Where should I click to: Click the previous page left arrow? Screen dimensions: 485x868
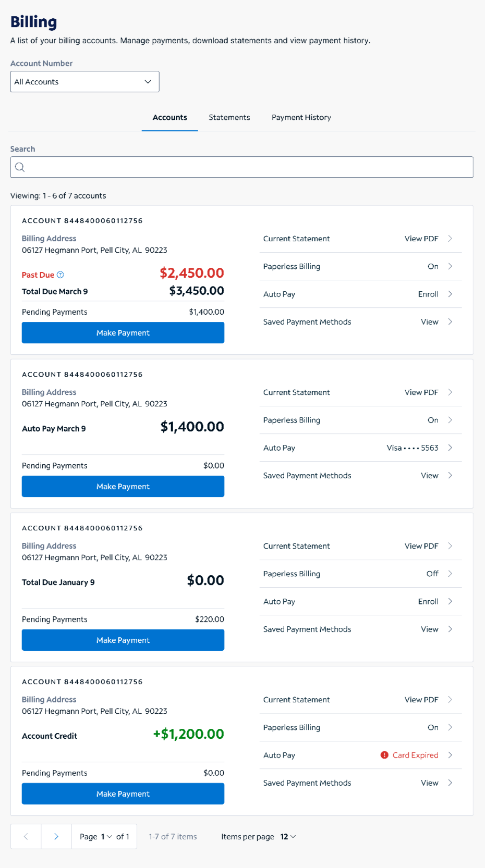(x=26, y=837)
